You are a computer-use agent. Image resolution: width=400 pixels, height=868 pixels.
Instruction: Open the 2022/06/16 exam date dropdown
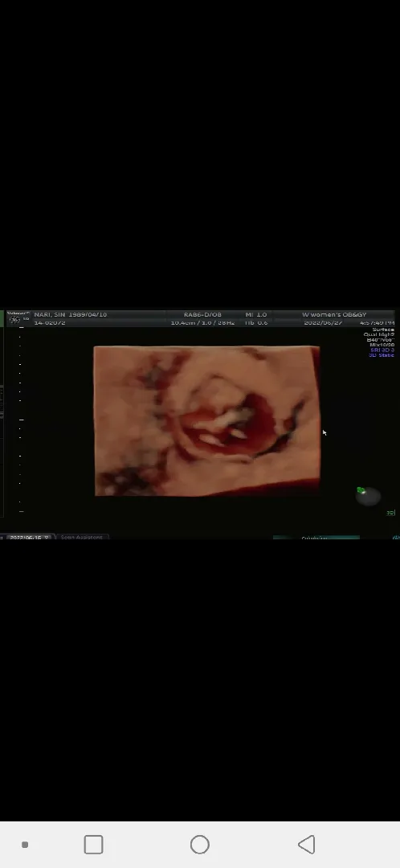(x=29, y=537)
